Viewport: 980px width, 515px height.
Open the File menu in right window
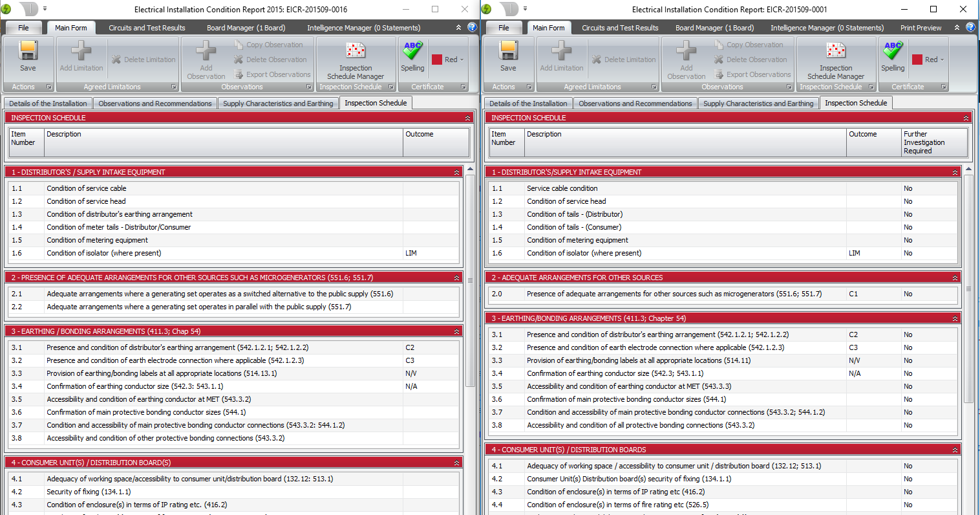coord(504,28)
